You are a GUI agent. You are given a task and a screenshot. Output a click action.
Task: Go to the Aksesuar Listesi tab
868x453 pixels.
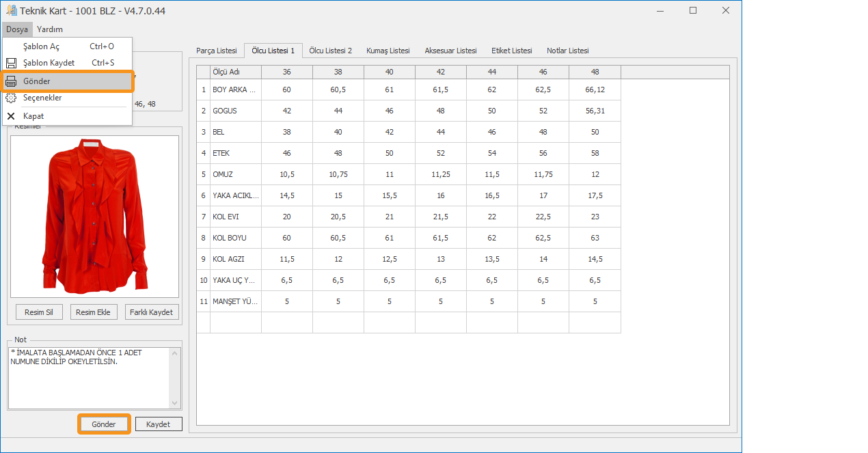click(450, 51)
